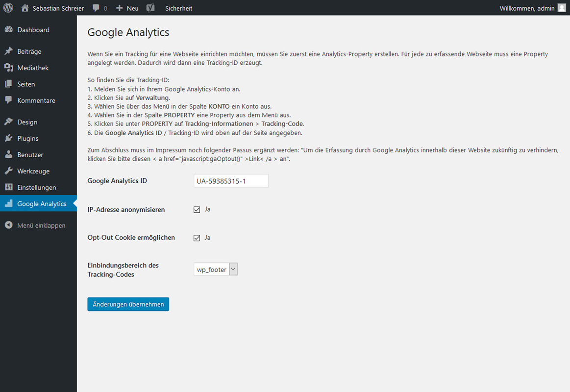Open the Beiträge menu item
Viewport: 570px width, 392px height.
click(x=29, y=51)
